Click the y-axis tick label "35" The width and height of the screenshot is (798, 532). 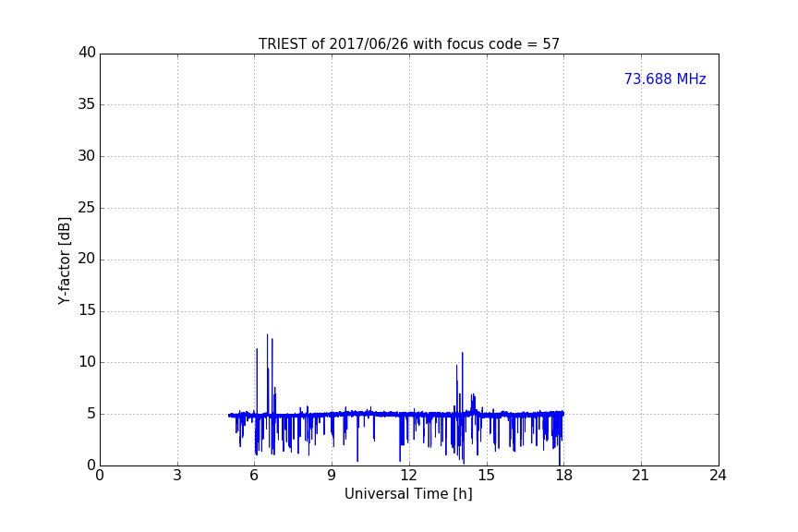(87, 104)
